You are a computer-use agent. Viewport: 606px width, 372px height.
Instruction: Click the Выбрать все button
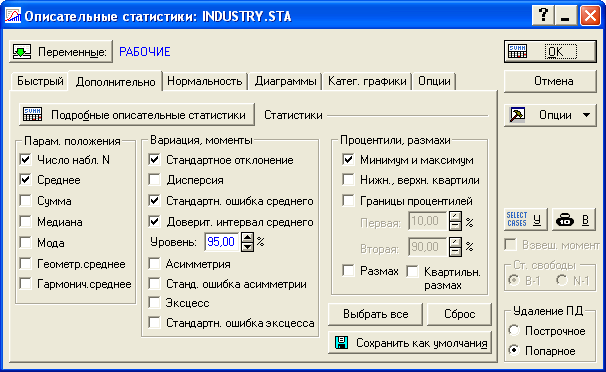point(375,314)
